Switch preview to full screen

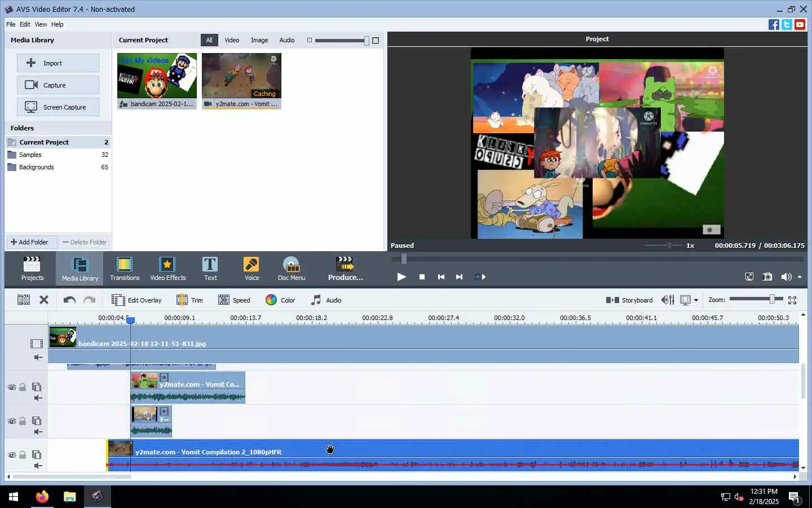749,277
